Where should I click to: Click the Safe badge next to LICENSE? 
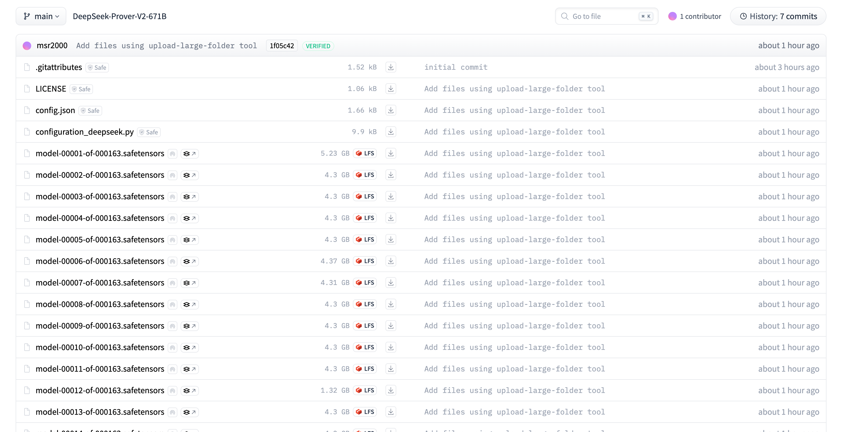81,89
